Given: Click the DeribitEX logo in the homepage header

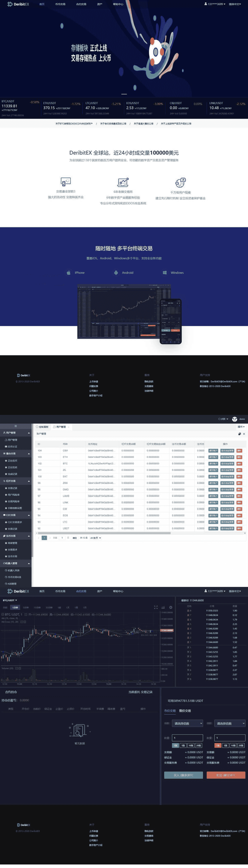Looking at the screenshot, I should click(18, 4).
